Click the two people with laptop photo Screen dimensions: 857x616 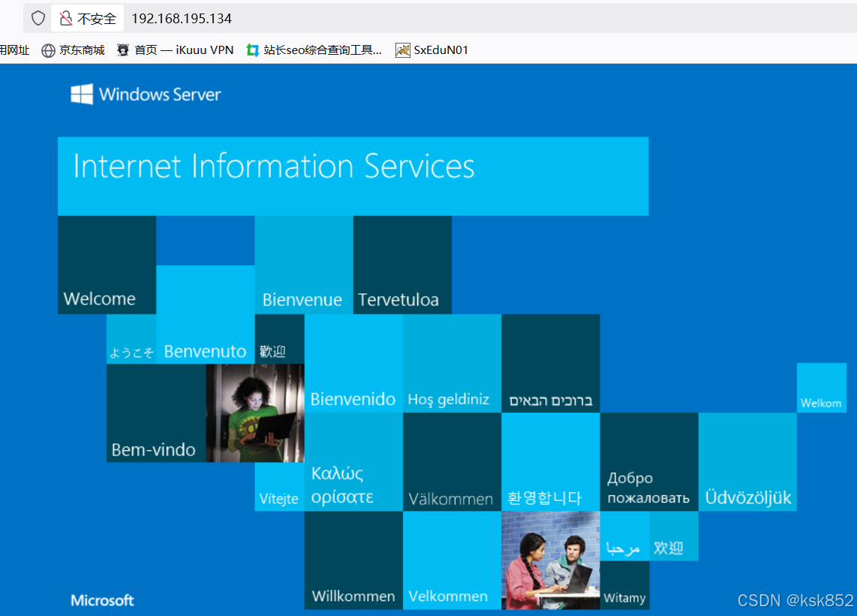point(551,560)
